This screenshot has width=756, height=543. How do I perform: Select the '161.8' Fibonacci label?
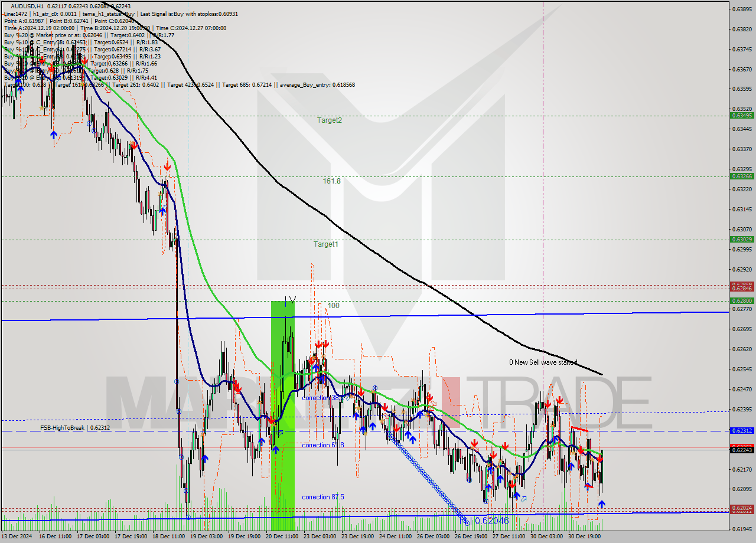pos(331,181)
